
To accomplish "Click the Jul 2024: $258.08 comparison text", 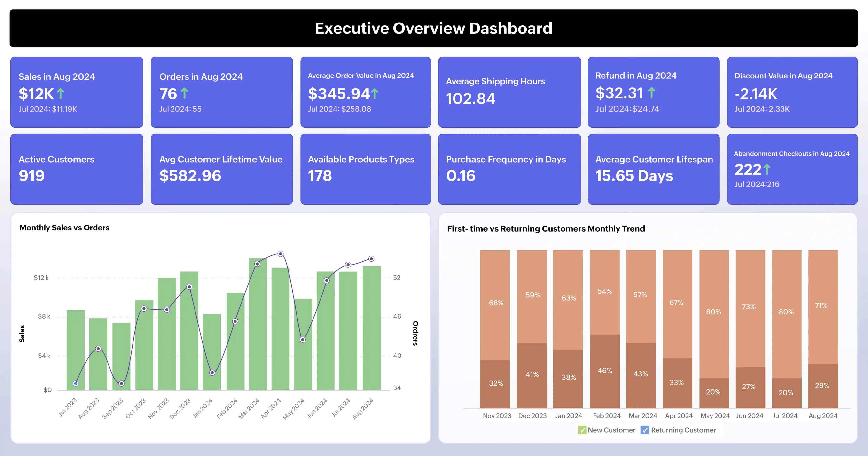I will (339, 109).
